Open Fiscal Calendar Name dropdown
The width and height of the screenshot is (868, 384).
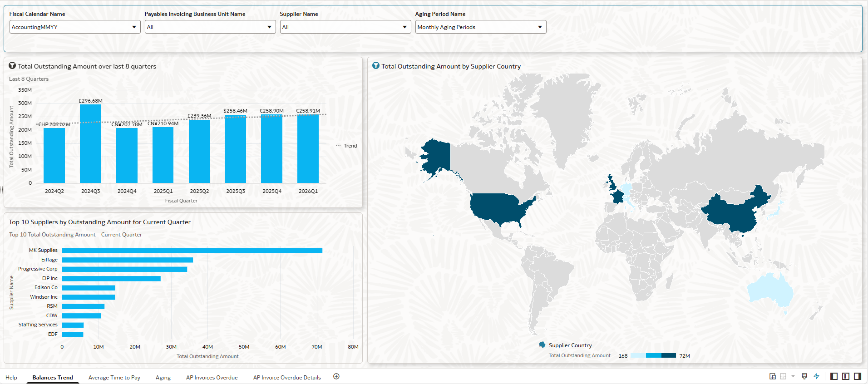click(x=75, y=27)
